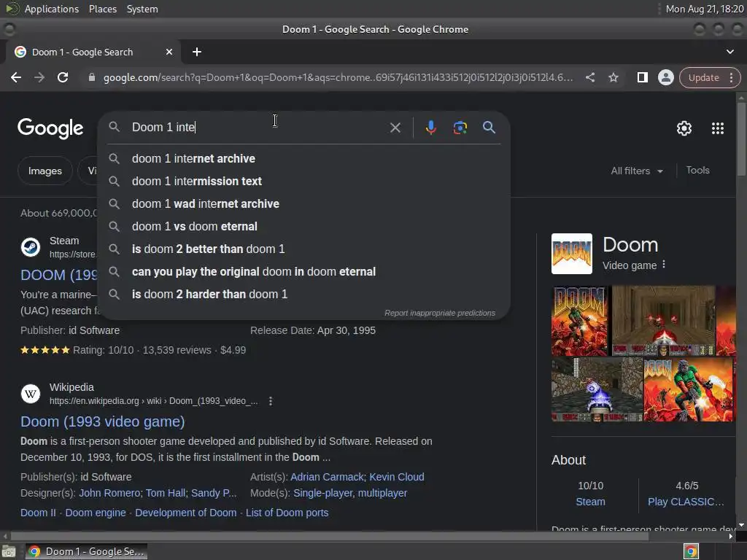Click the Doom knowledge panel logo image
747x560 pixels.
572,254
